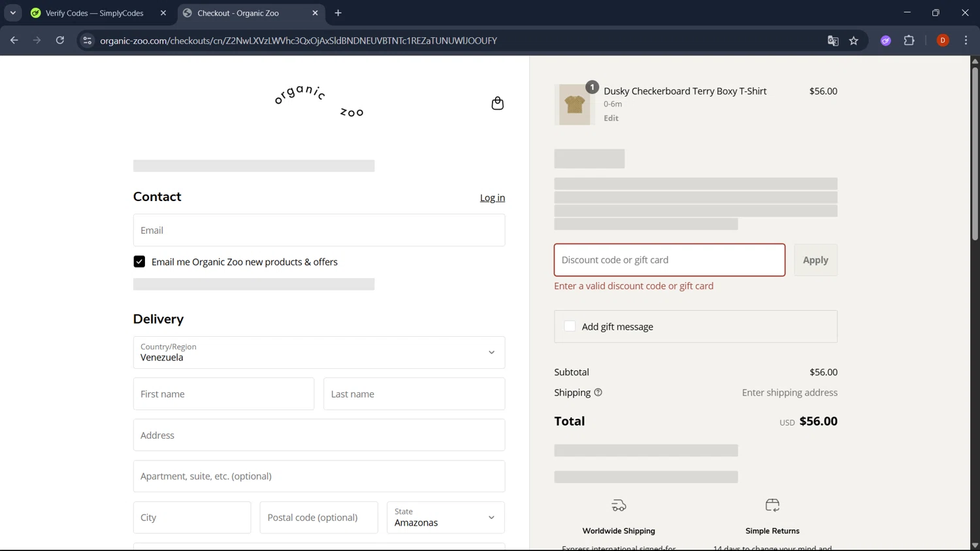980x551 pixels.
Task: Bookmark this page with the star icon
Action: click(854, 40)
